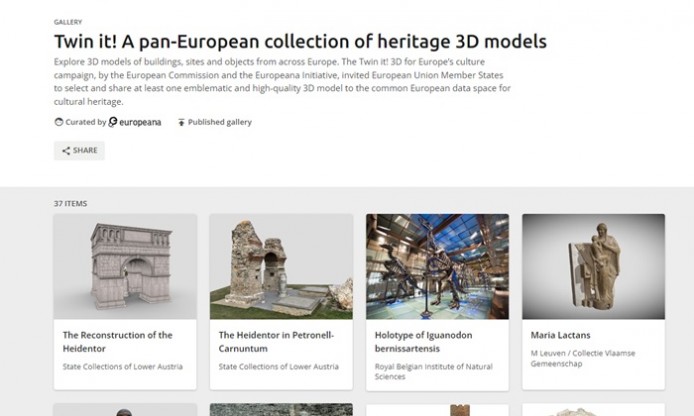Click the Share button
This screenshot has height=416, width=694.
79,150
